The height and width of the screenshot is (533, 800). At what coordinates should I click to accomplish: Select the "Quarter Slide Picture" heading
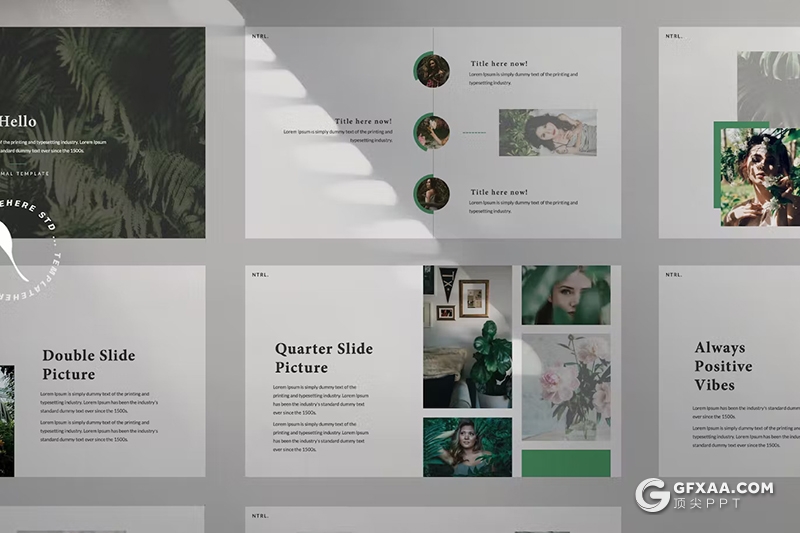point(323,358)
